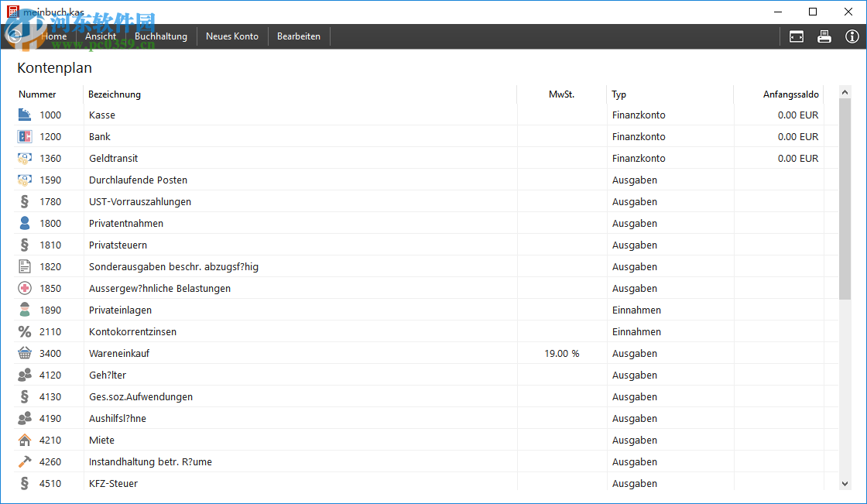Viewport: 867px width, 504px height.
Task: Click the printer icon
Action: pos(824,36)
